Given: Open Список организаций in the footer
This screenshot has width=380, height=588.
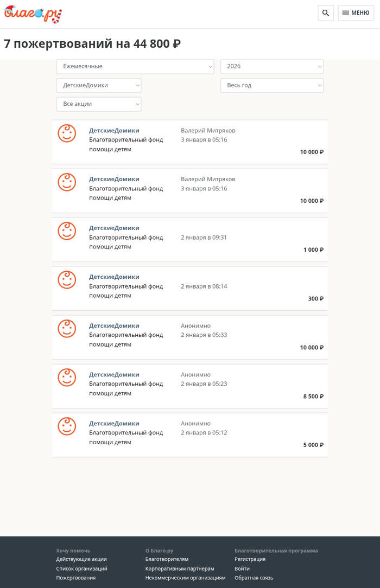Looking at the screenshot, I should tap(81, 568).
